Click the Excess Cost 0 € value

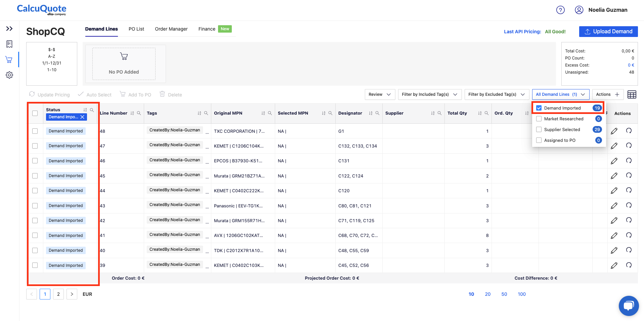click(x=631, y=65)
